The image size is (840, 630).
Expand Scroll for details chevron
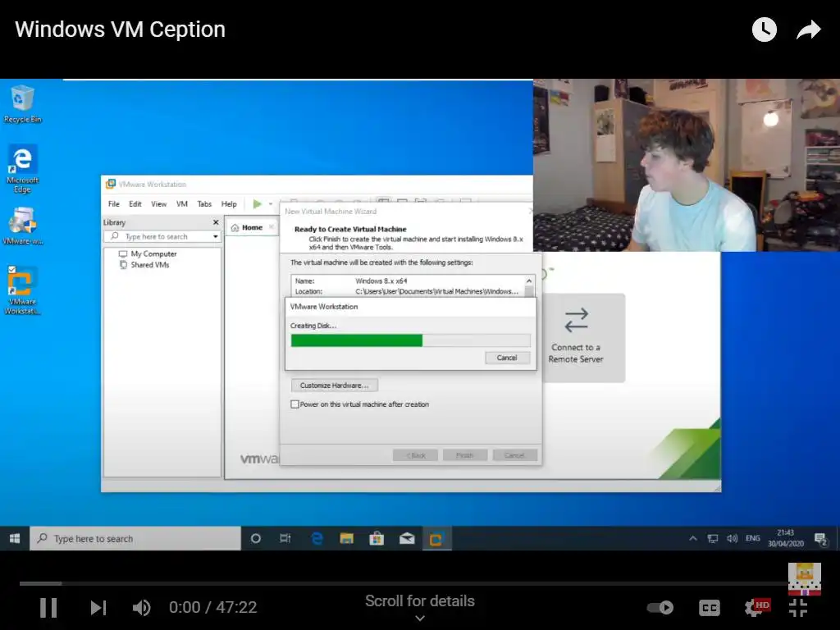coord(420,619)
